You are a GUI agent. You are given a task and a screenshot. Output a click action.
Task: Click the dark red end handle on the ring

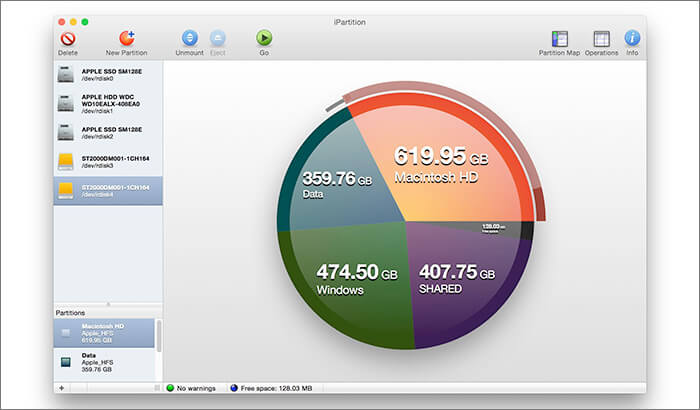point(539,204)
